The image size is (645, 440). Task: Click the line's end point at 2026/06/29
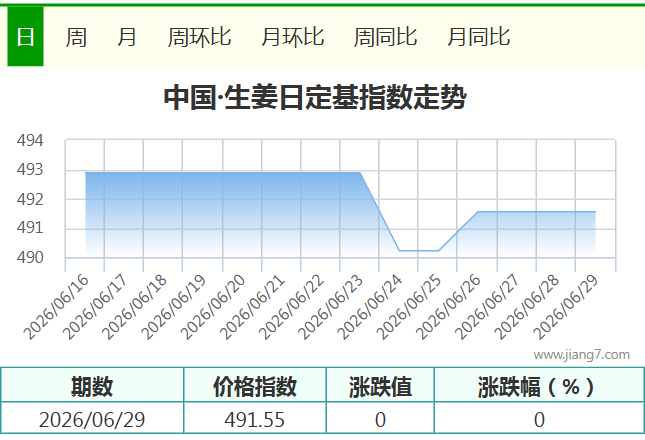(595, 212)
